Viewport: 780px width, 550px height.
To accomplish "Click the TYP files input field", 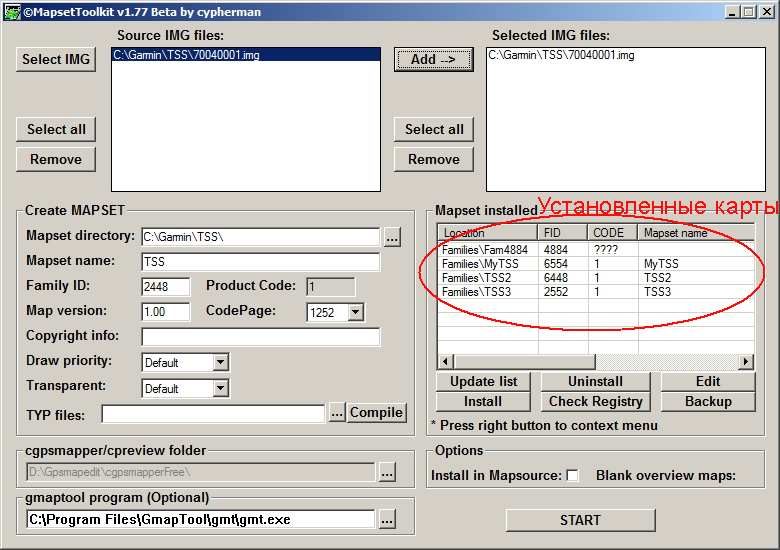I will pos(213,414).
